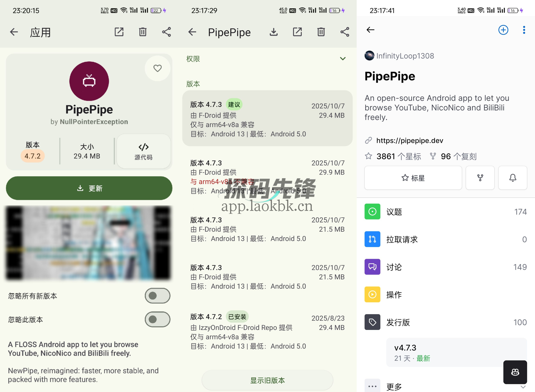Enable 忽略所有新版本 switch
This screenshot has height=392, width=535.
(x=157, y=296)
